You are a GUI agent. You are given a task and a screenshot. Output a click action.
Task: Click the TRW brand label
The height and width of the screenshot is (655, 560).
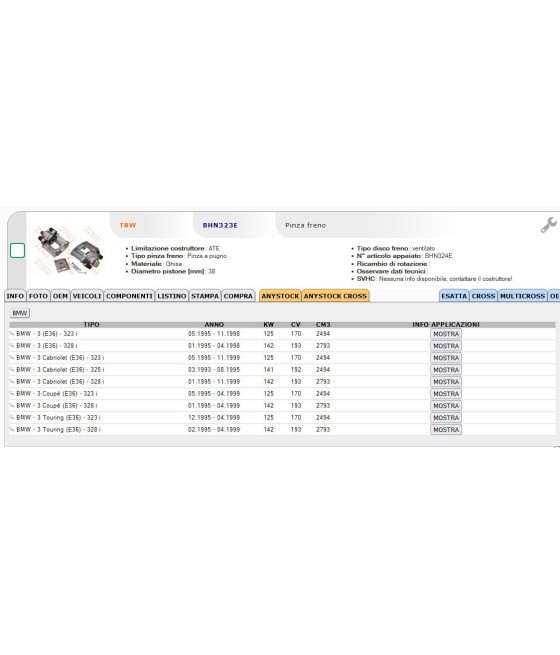tap(128, 225)
